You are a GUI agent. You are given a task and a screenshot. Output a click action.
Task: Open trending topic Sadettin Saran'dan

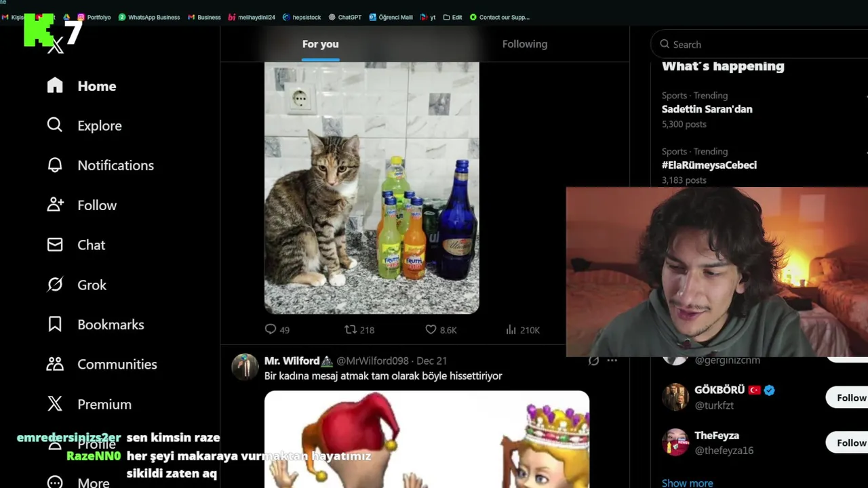point(707,109)
